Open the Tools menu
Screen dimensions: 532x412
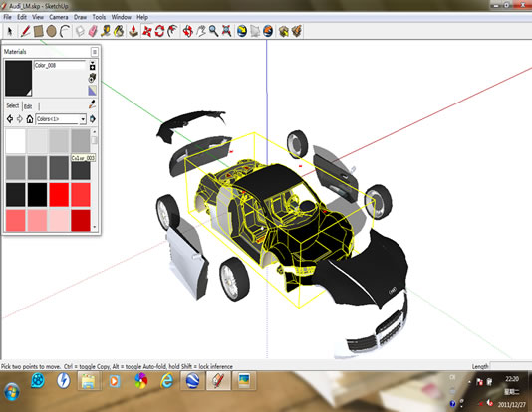99,17
